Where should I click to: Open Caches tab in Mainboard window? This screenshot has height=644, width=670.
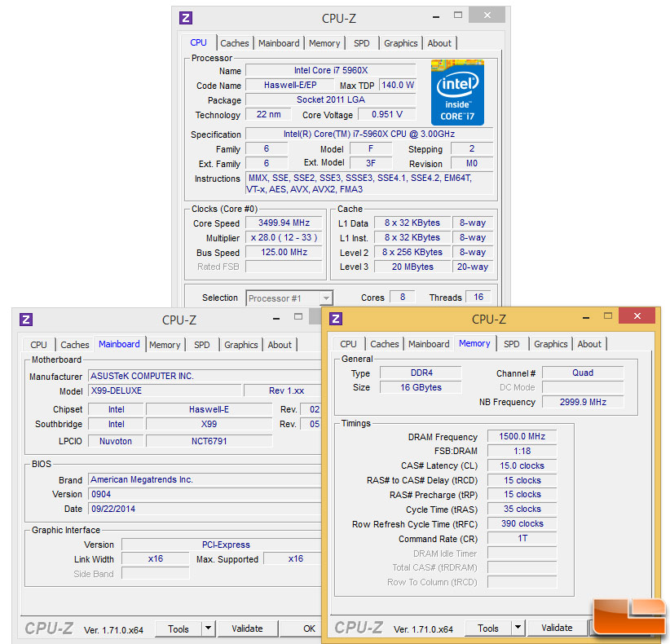coord(75,345)
